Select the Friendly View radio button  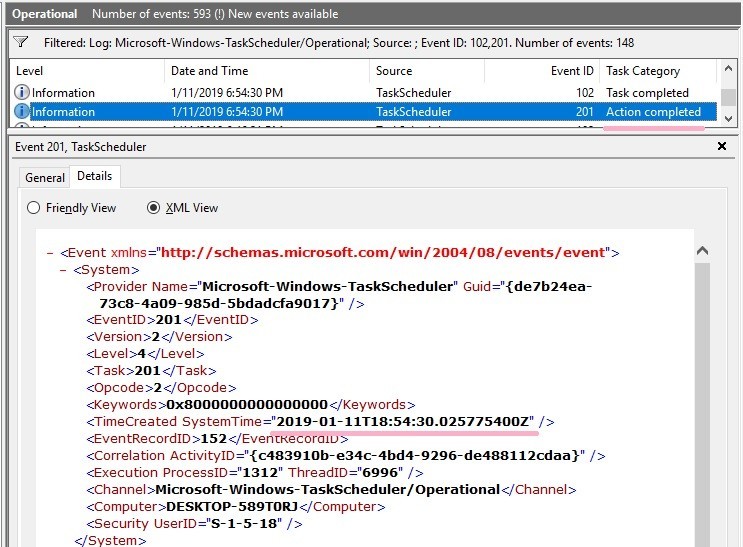[x=33, y=208]
